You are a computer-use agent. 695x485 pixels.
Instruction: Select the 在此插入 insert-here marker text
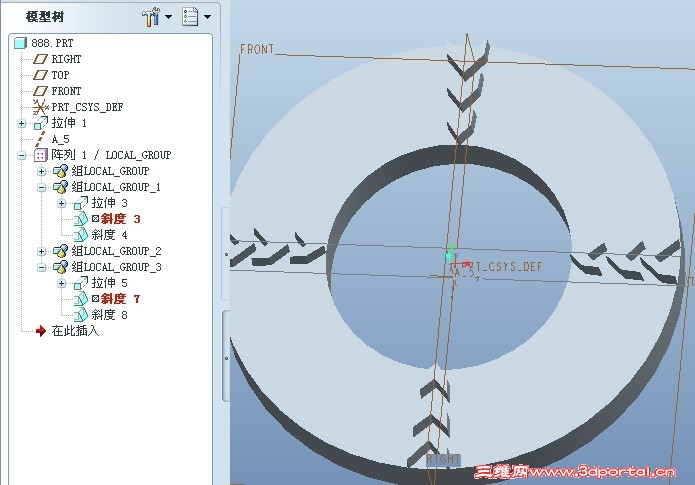75,330
